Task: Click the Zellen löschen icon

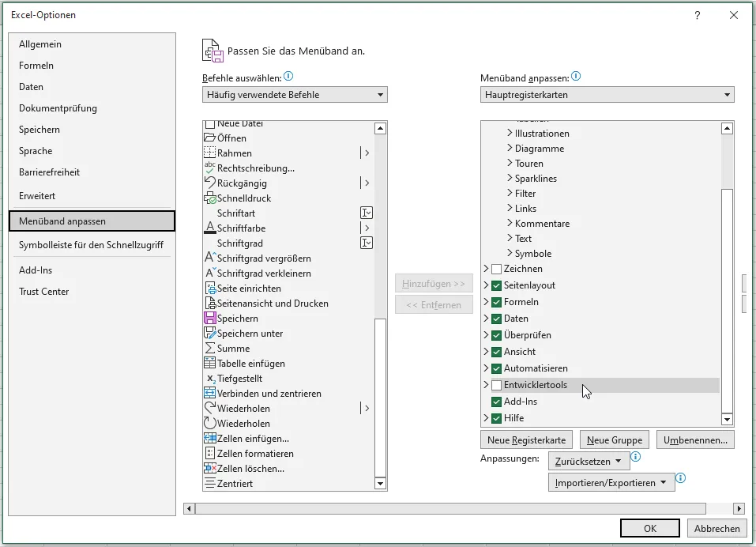Action: (210, 469)
